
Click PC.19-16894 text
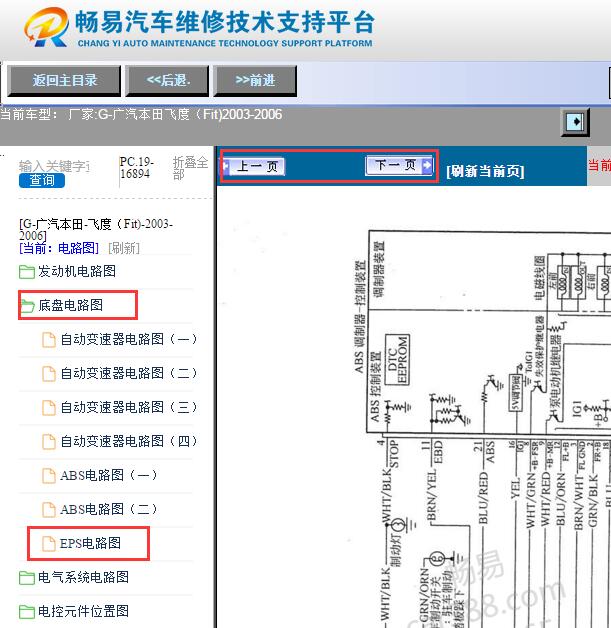[x=137, y=168]
